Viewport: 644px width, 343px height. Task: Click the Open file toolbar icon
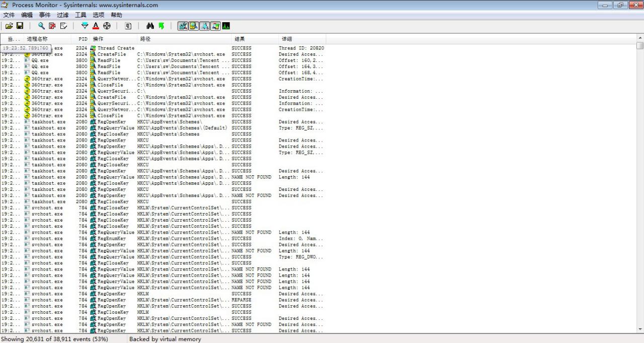click(9, 26)
